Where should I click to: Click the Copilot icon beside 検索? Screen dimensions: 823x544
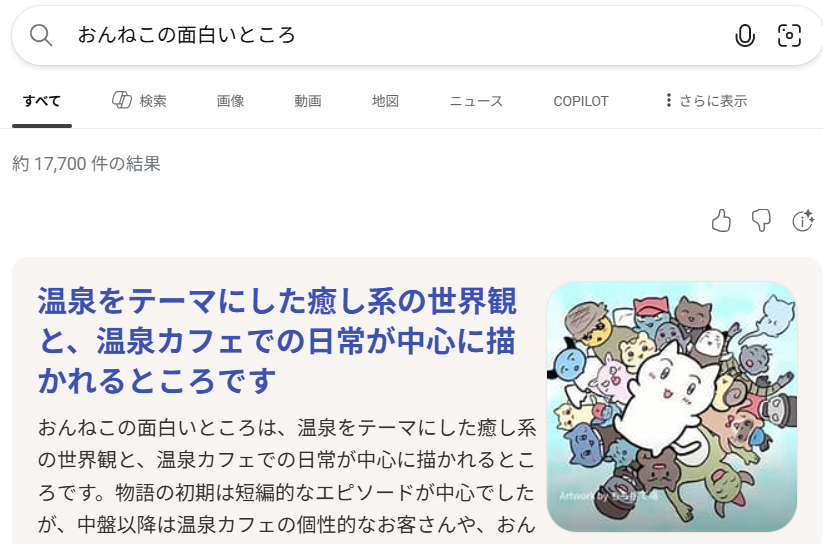[x=122, y=100]
